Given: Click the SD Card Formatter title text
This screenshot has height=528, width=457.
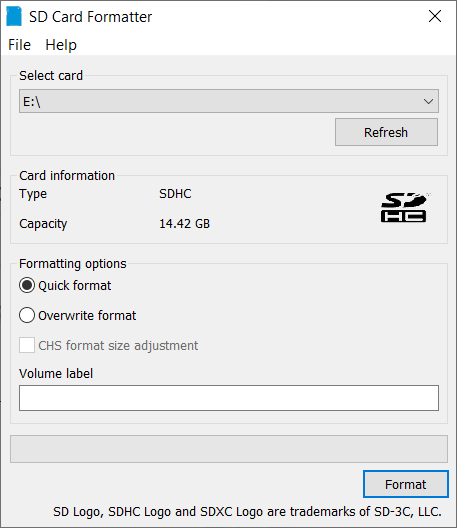Looking at the screenshot, I should click(90, 17).
